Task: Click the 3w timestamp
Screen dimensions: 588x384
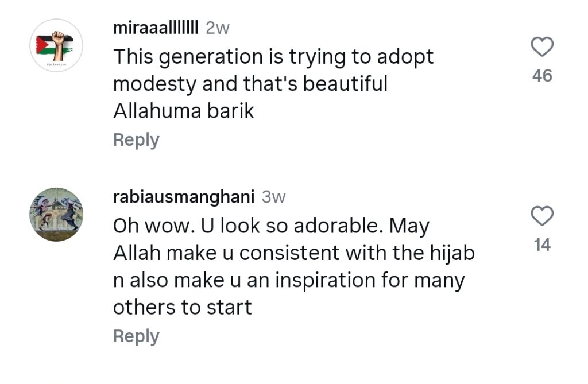Action: click(273, 197)
